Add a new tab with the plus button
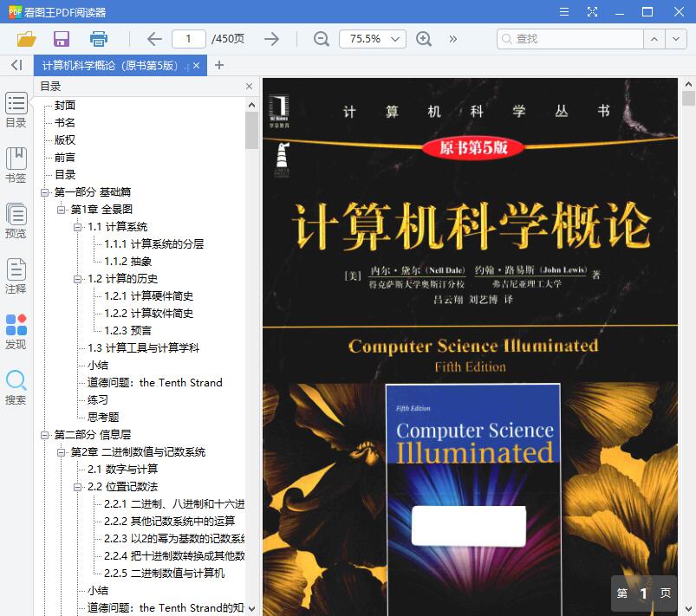 [x=218, y=65]
